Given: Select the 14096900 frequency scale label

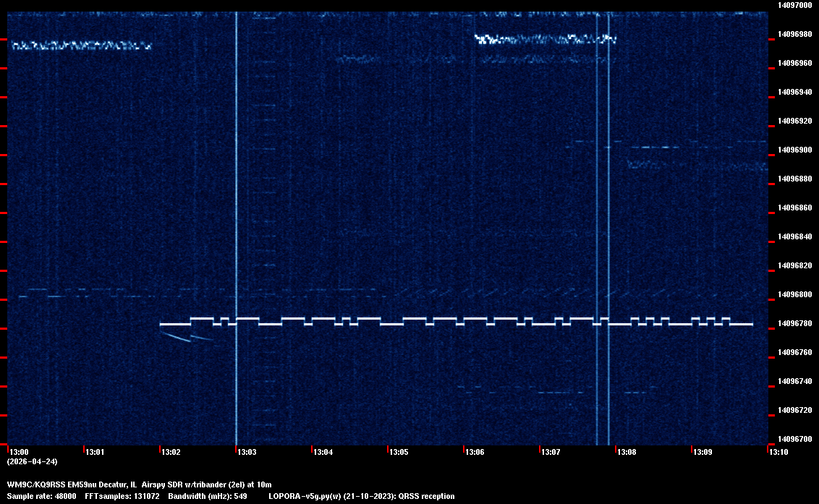Looking at the screenshot, I should 794,150.
